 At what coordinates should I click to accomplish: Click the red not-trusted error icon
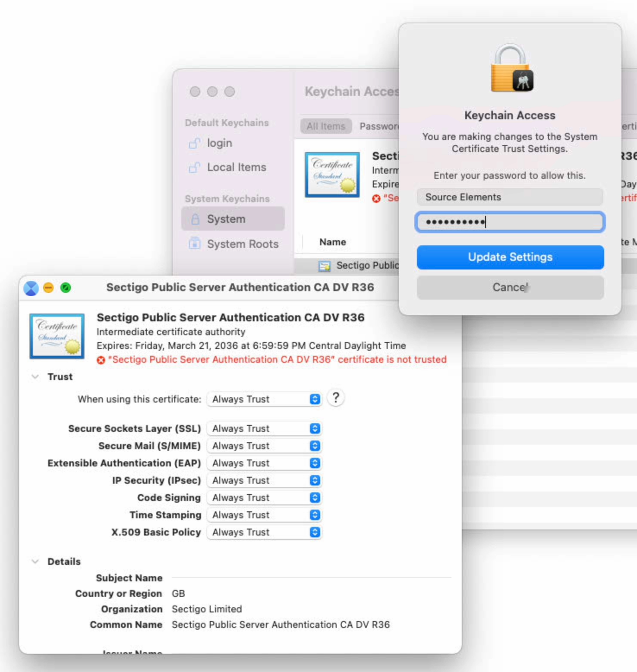pos(101,360)
